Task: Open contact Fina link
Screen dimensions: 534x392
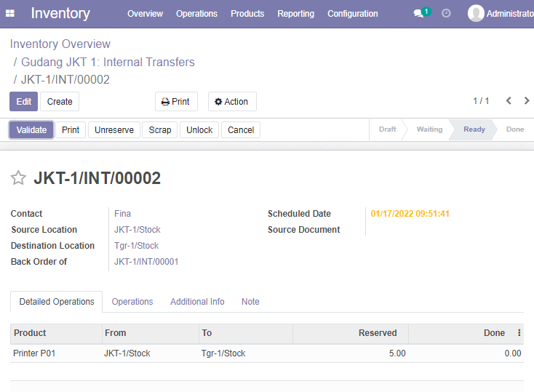Action: pyautogui.click(x=122, y=214)
